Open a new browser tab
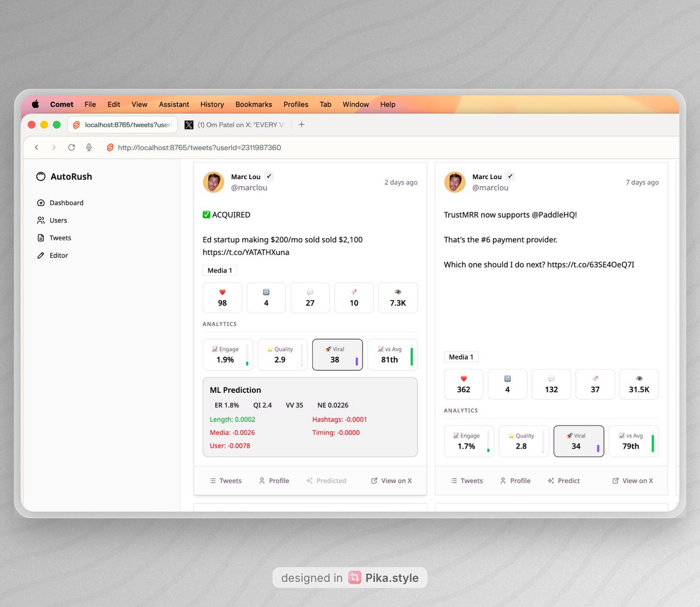The width and height of the screenshot is (700, 607). pyautogui.click(x=302, y=124)
